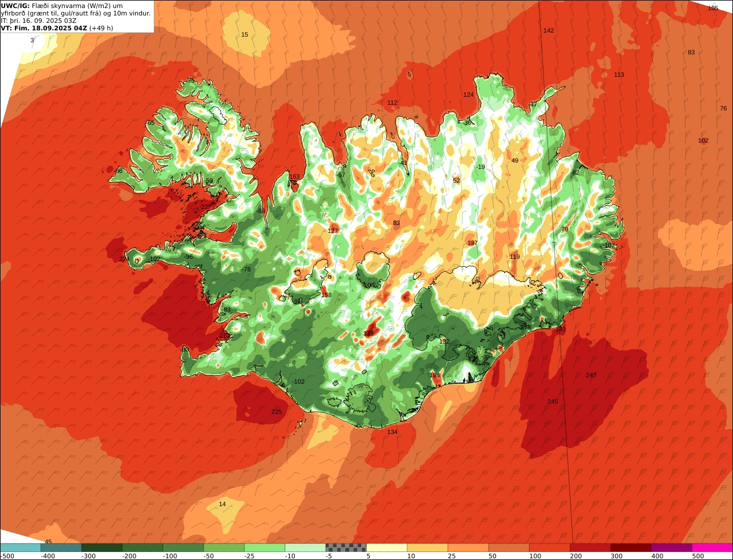Click the value 113 over the northeast sea
The width and height of the screenshot is (733, 560).
click(x=619, y=75)
